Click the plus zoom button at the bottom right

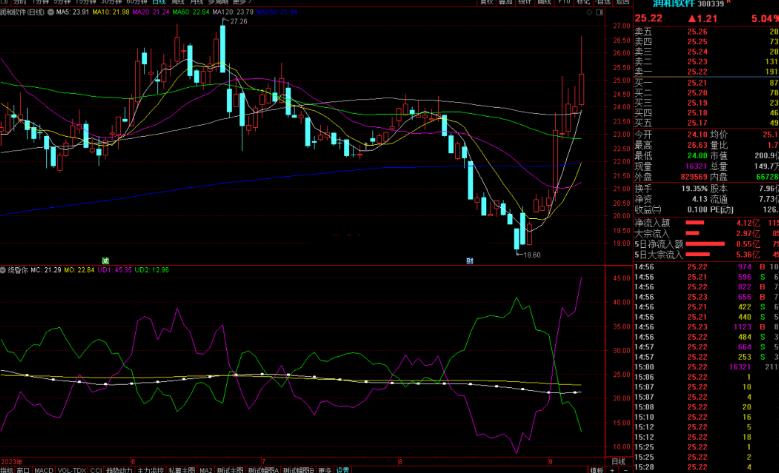[612, 470]
